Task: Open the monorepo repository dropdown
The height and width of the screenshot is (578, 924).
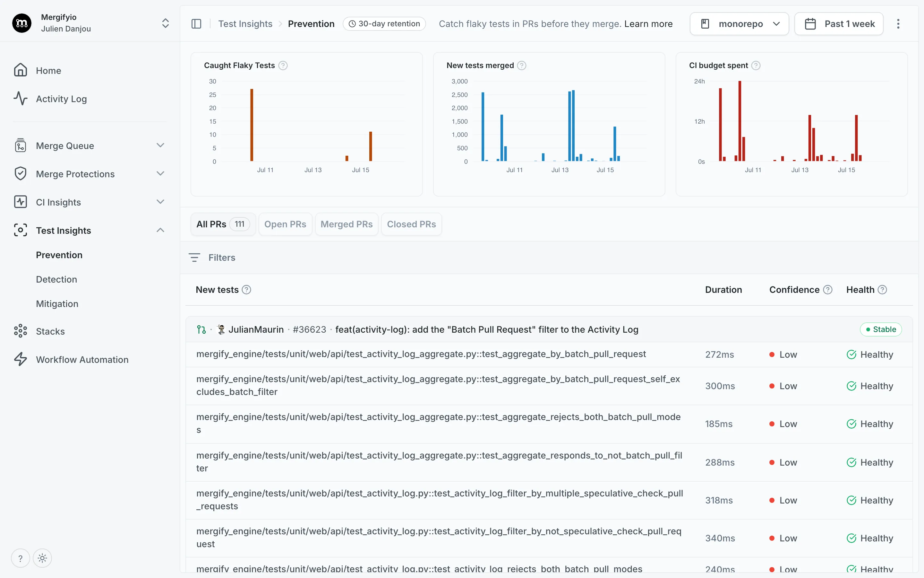Action: [x=739, y=24]
